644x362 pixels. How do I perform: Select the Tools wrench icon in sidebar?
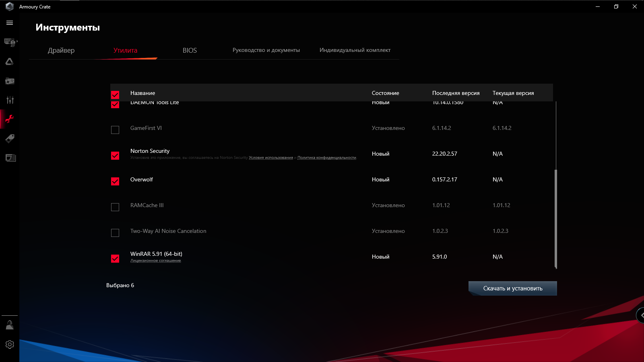click(x=10, y=119)
